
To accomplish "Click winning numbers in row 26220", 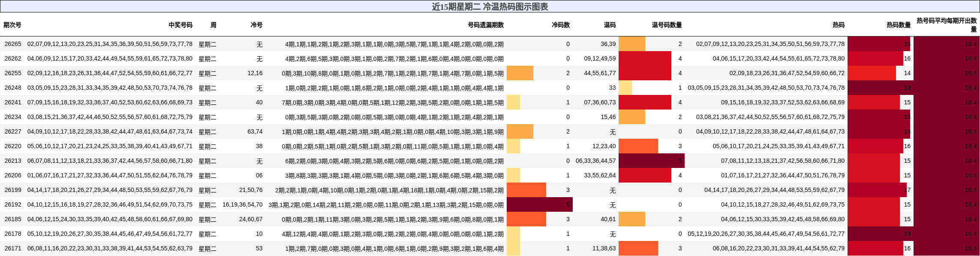I will [110, 146].
